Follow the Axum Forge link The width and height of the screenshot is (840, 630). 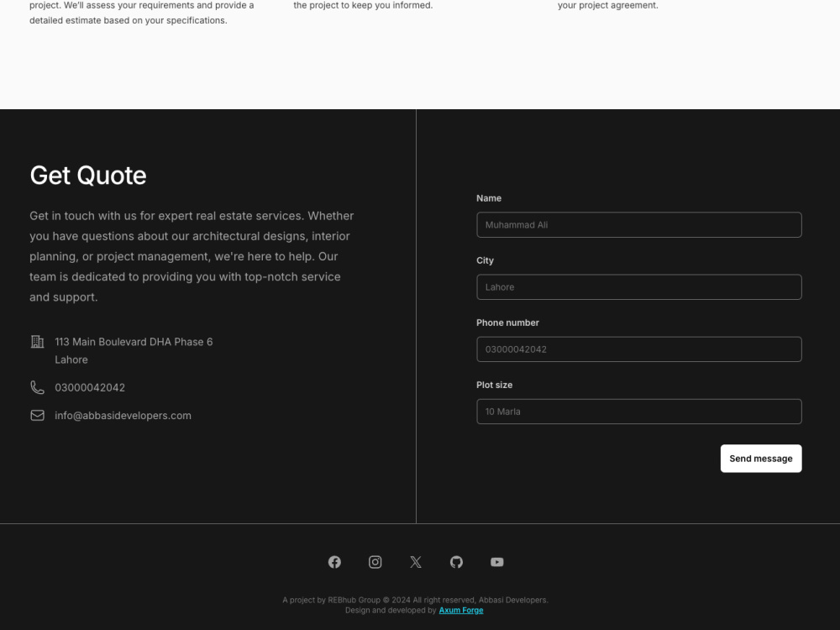tap(460, 610)
